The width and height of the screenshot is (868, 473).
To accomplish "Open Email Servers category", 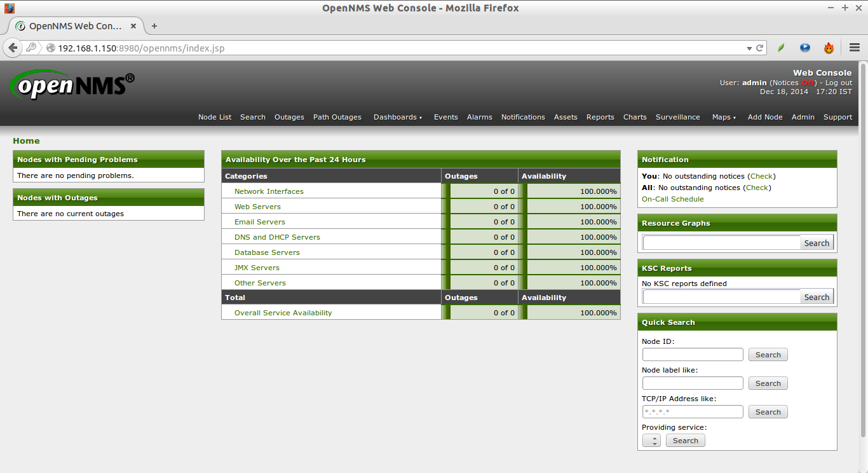I will pyautogui.click(x=260, y=222).
